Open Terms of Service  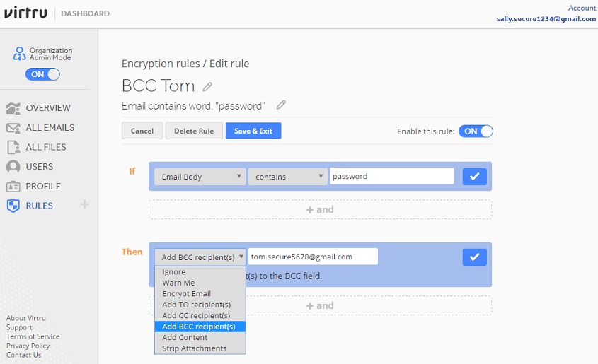(33, 336)
